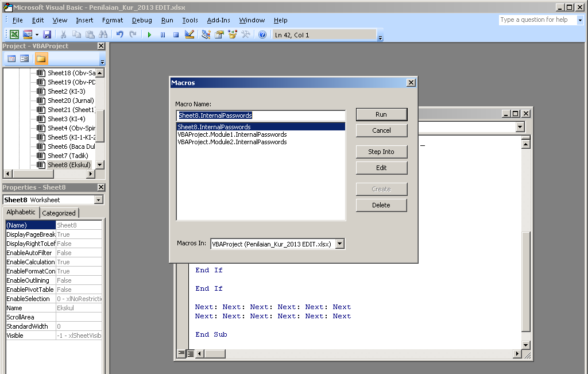Screen dimensions: 588x374
Task: Open the Edit menu
Action: 37,20
